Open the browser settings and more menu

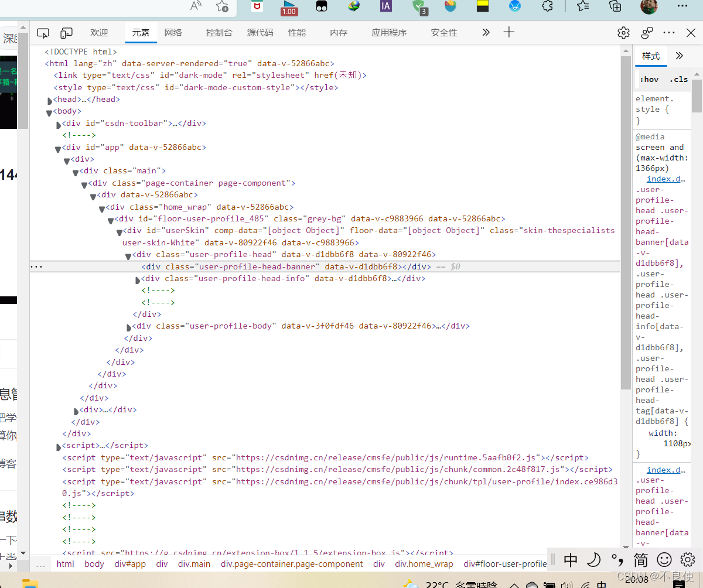pyautogui.click(x=682, y=6)
